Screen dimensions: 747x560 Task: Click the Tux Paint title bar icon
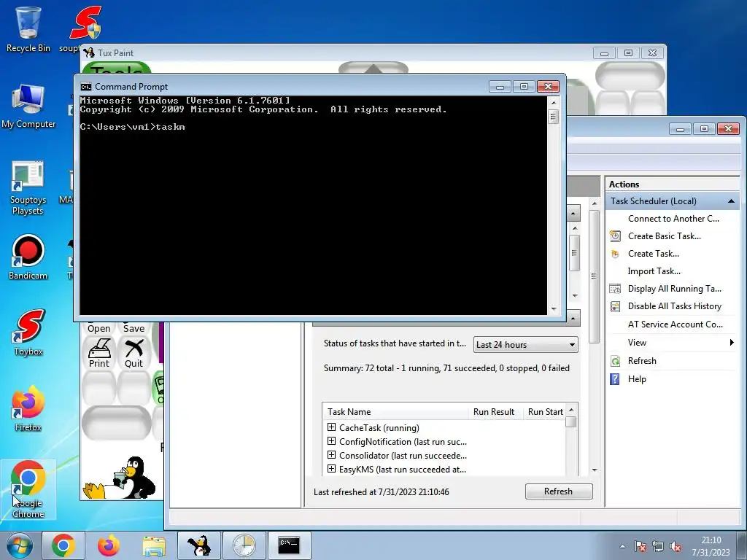(x=89, y=52)
